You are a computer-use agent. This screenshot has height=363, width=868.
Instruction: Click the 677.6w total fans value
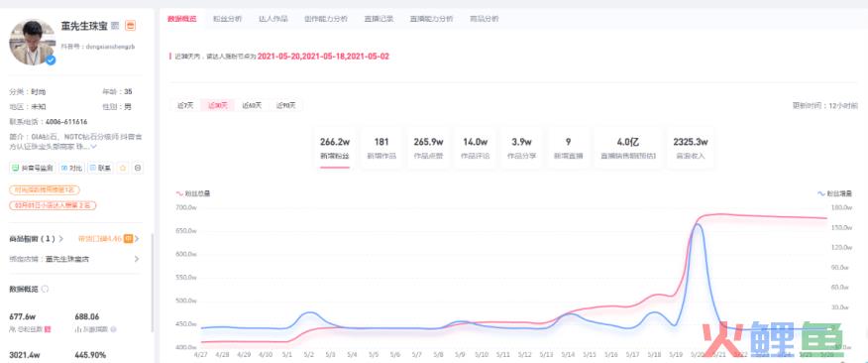[x=23, y=317]
